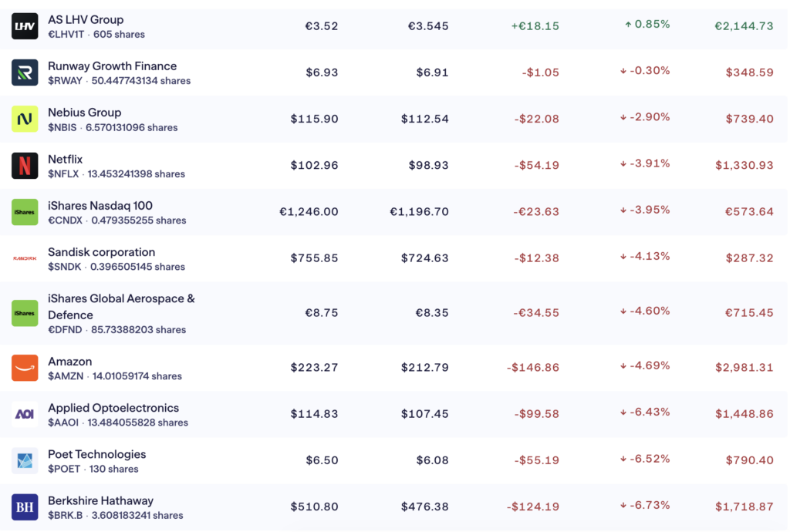
Task: Click the Runway Growth Finance -$1.05 loss
Action: click(x=540, y=72)
